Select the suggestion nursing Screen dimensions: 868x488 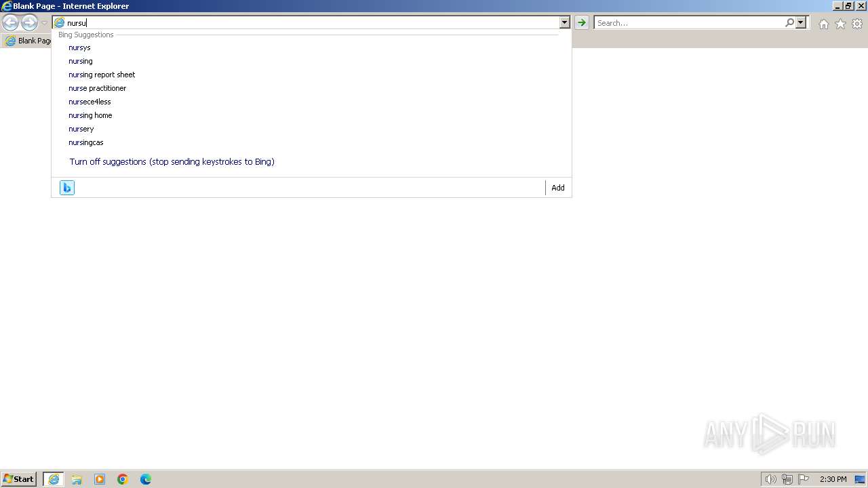(x=81, y=61)
